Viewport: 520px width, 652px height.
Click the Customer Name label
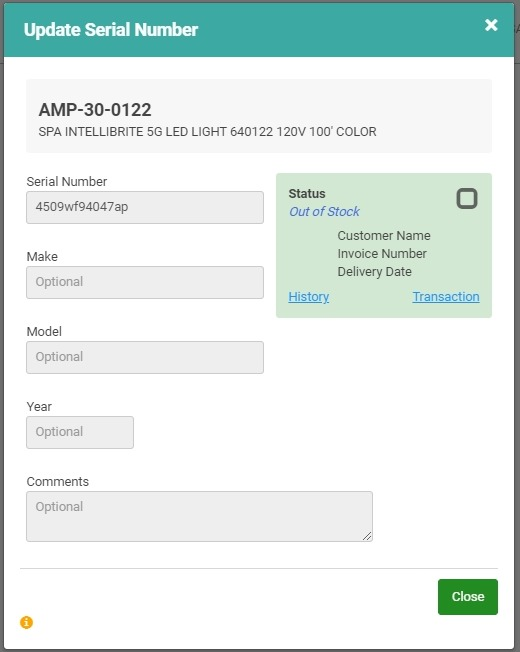coord(384,236)
